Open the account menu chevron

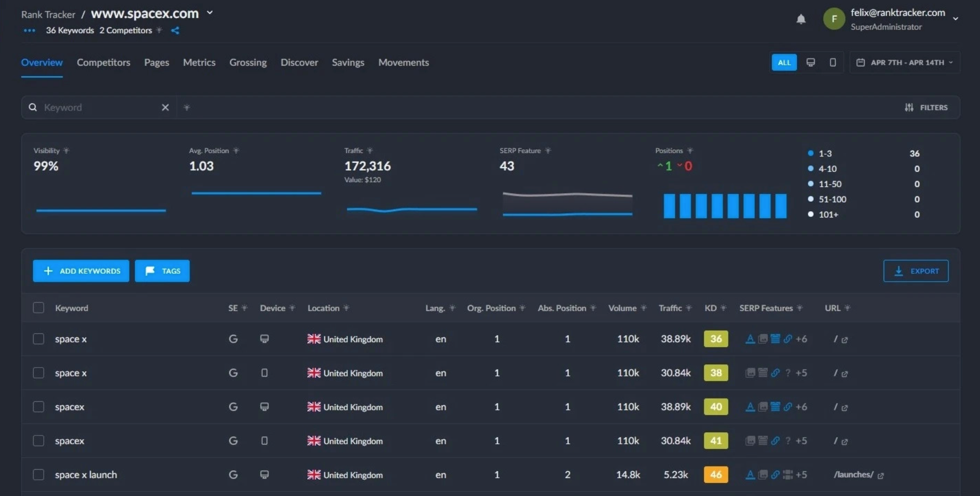point(955,19)
